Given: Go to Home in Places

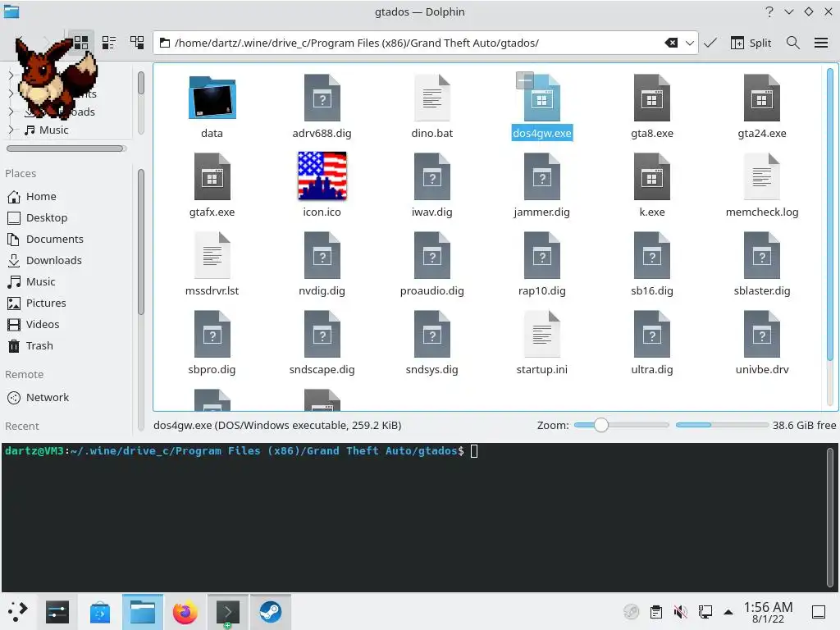Looking at the screenshot, I should [x=32, y=197].
